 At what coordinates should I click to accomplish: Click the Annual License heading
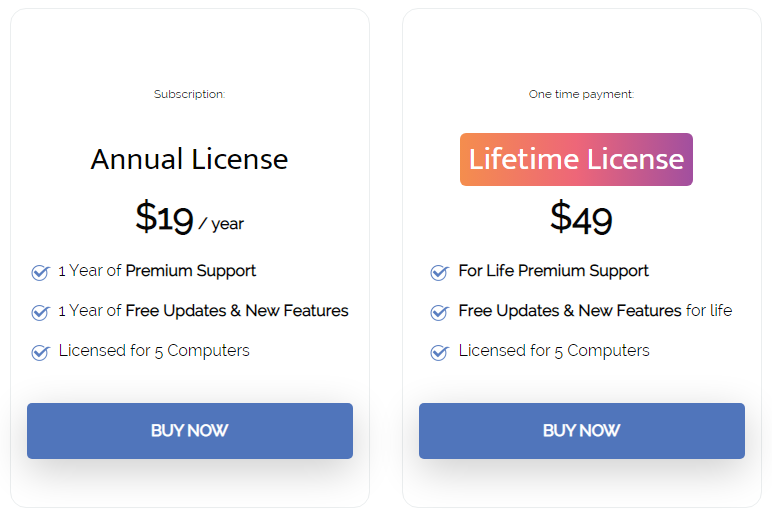click(x=190, y=160)
